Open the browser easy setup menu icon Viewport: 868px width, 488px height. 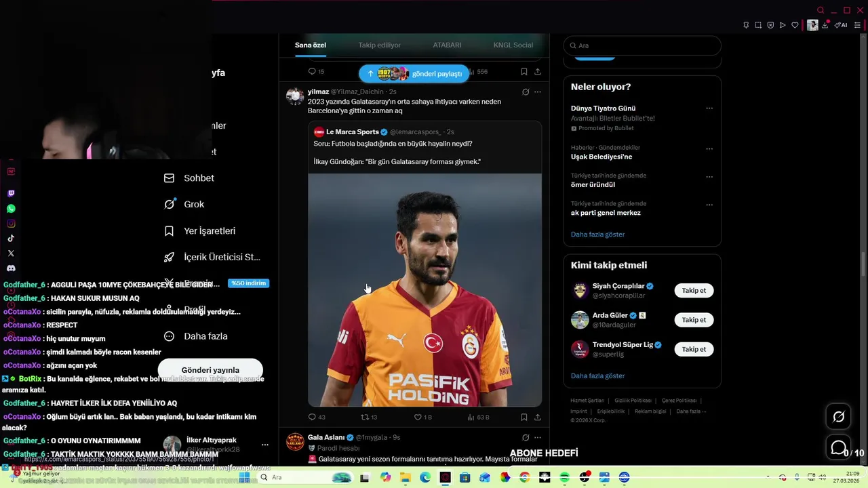[x=859, y=25]
